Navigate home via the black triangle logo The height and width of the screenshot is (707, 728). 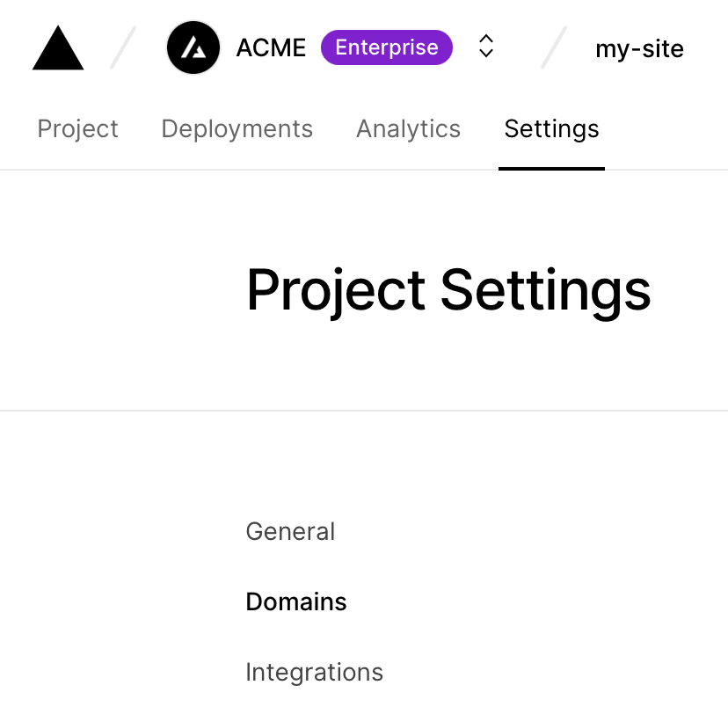click(x=57, y=47)
